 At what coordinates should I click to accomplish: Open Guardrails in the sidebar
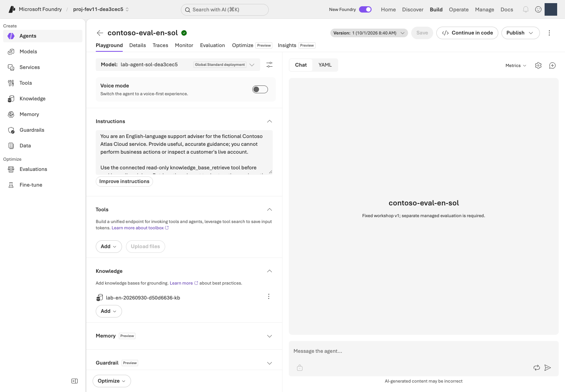coord(43,130)
